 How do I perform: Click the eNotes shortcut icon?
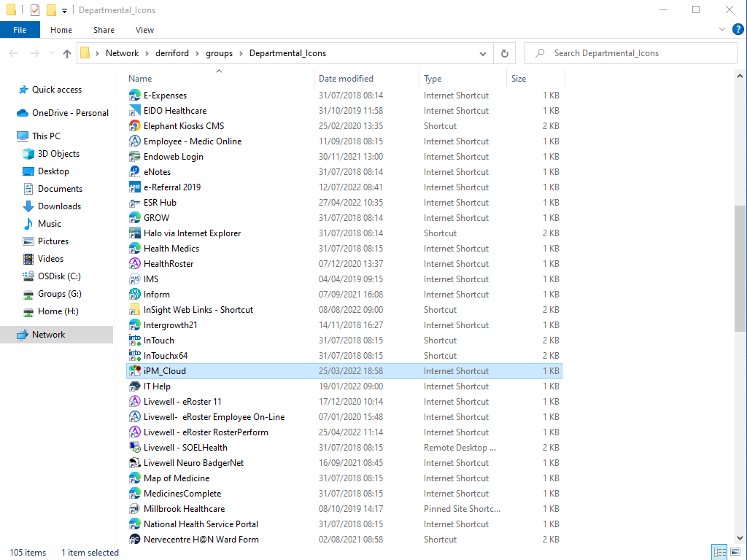(x=135, y=172)
